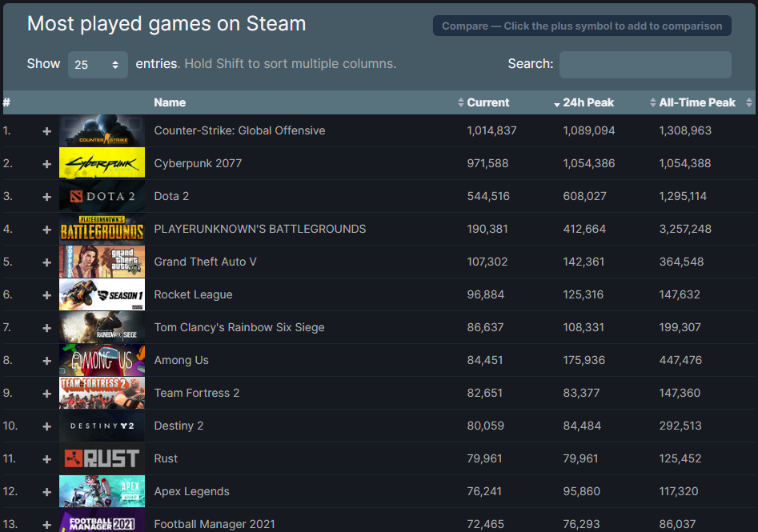Open the Football Manager 2021 name link
The image size is (758, 532).
(215, 524)
